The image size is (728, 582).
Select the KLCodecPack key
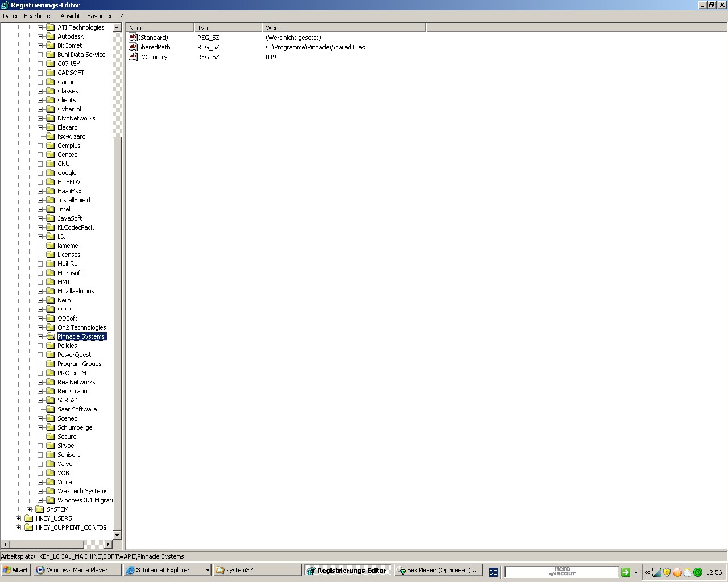coord(76,227)
